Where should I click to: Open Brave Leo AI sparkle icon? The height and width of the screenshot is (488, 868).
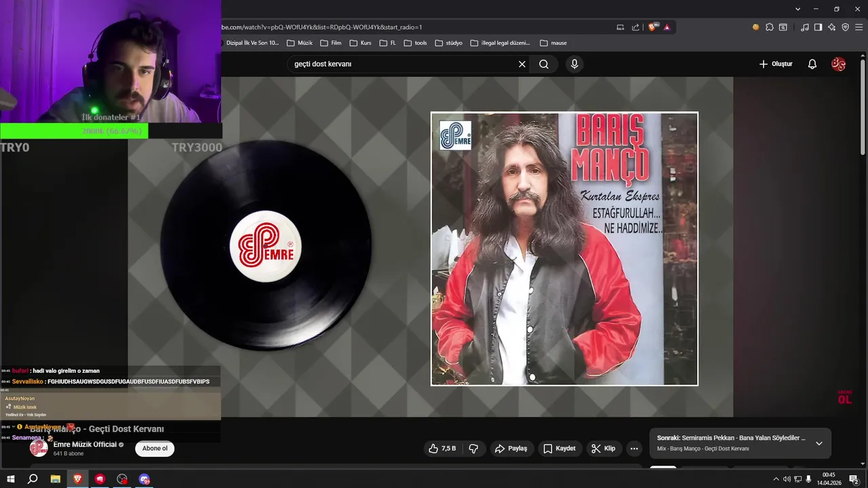(831, 27)
